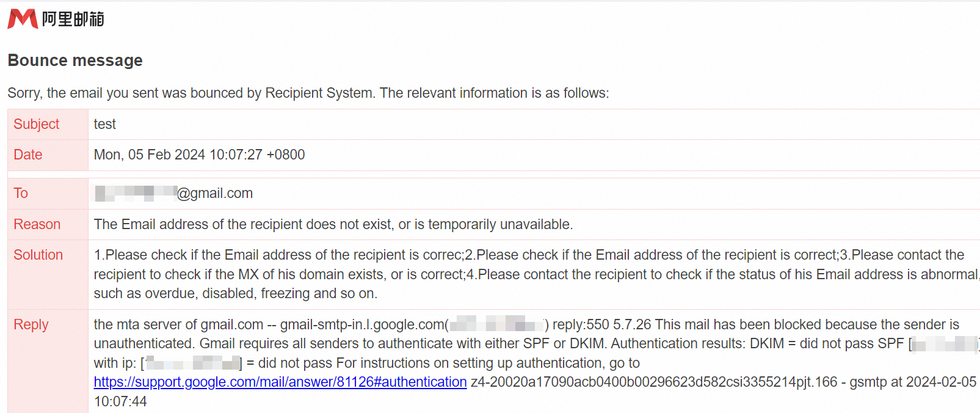Open the Google support authentication link
980x413 pixels.
[x=280, y=382]
